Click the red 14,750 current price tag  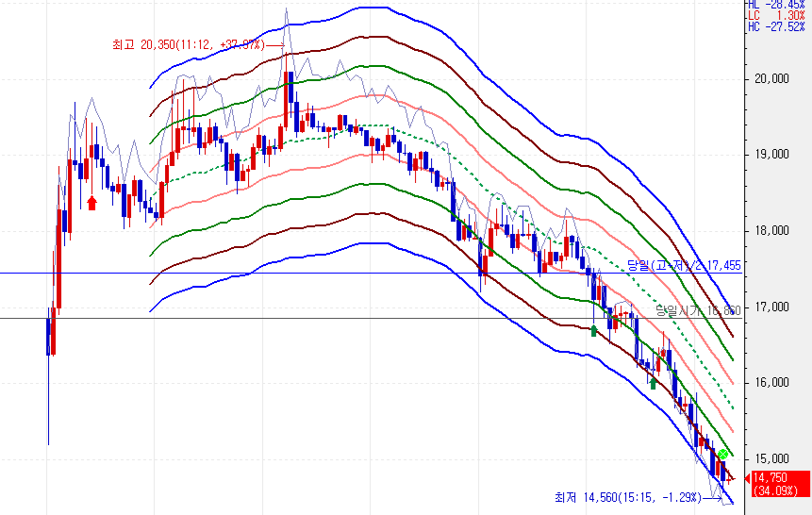click(781, 484)
